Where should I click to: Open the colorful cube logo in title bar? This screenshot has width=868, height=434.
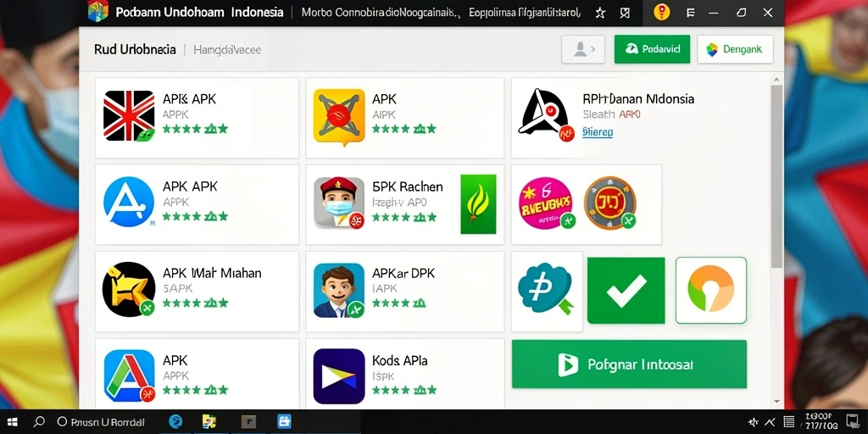pyautogui.click(x=98, y=12)
